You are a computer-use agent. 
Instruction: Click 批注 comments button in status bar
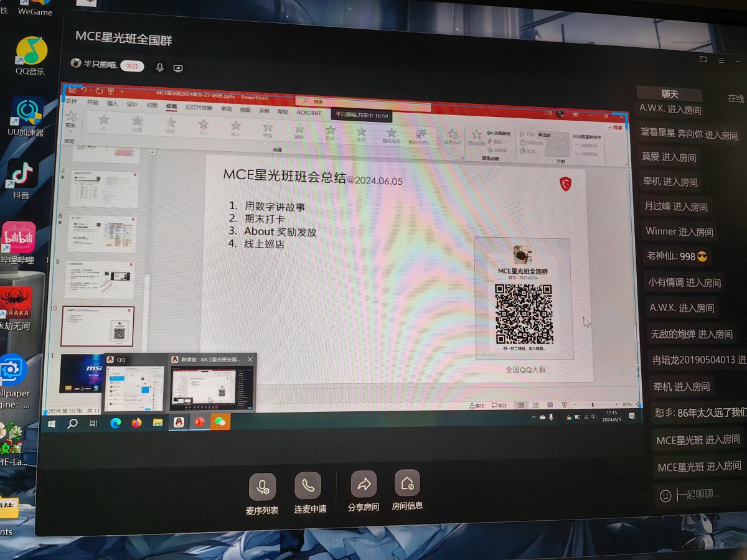pos(499,406)
